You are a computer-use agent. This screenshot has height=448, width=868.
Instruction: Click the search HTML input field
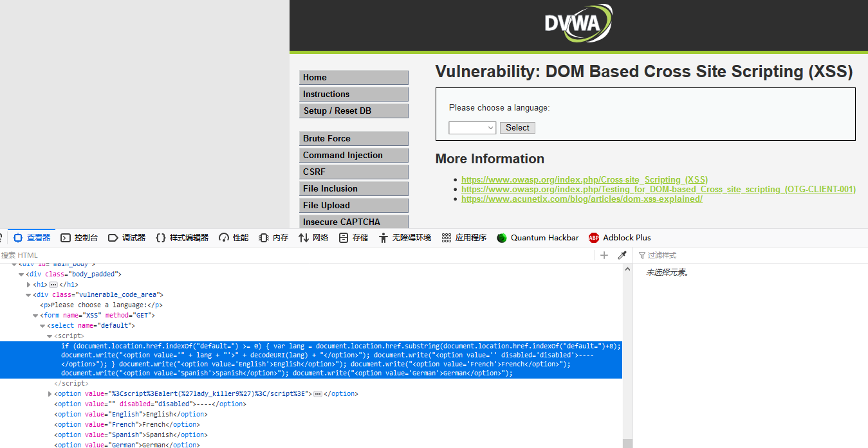[296, 255]
